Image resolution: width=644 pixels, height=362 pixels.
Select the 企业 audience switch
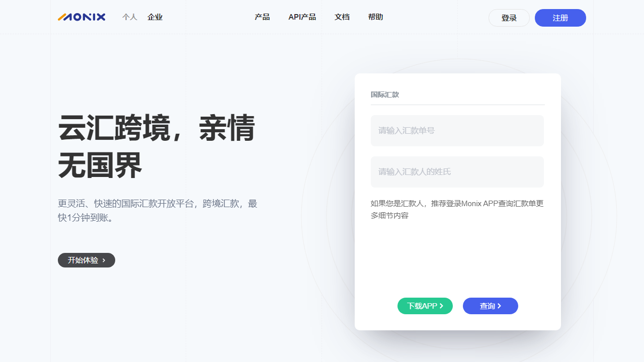[x=155, y=17]
